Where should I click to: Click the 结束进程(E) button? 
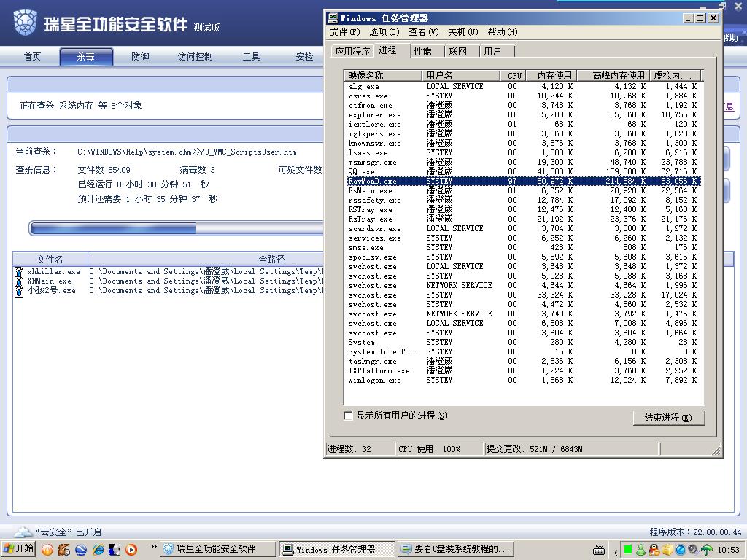[x=669, y=418]
